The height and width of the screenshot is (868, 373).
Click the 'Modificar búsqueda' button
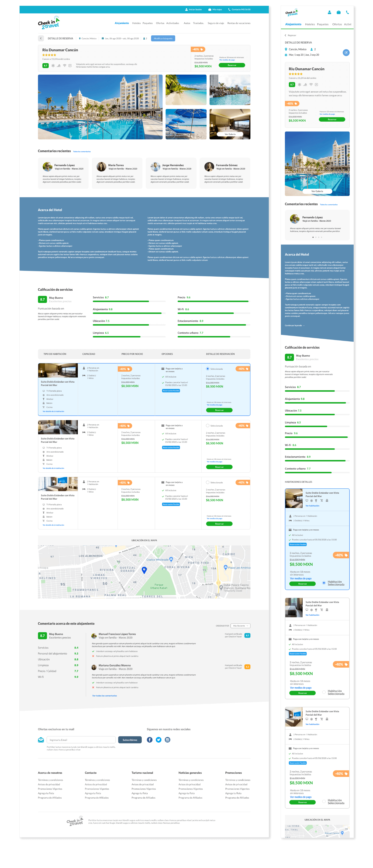point(163,38)
